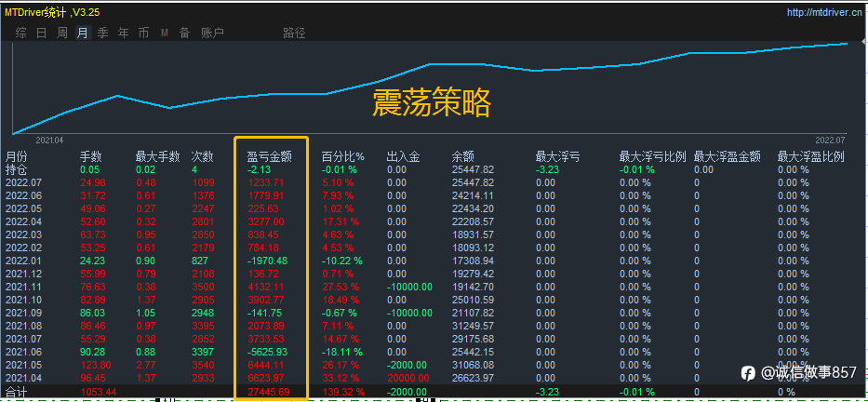This screenshot has width=868, height=402.
Task: Click the balance value 31249.57
Action: tap(473, 326)
